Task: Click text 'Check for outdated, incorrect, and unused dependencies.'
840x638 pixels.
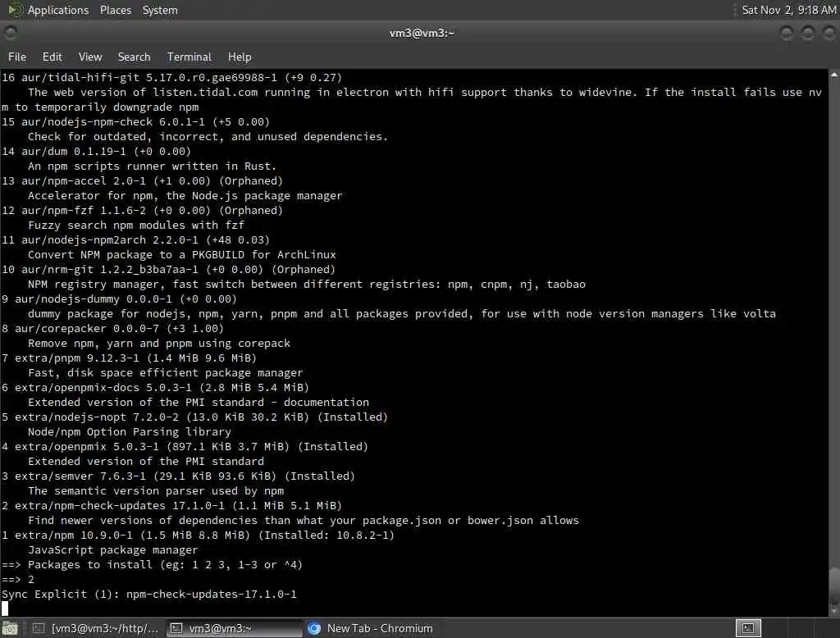Action: click(208, 137)
